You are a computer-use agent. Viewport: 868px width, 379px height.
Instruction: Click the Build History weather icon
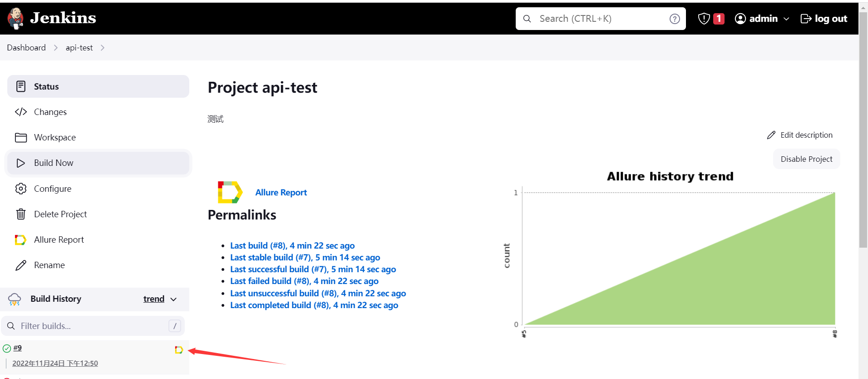pyautogui.click(x=15, y=299)
